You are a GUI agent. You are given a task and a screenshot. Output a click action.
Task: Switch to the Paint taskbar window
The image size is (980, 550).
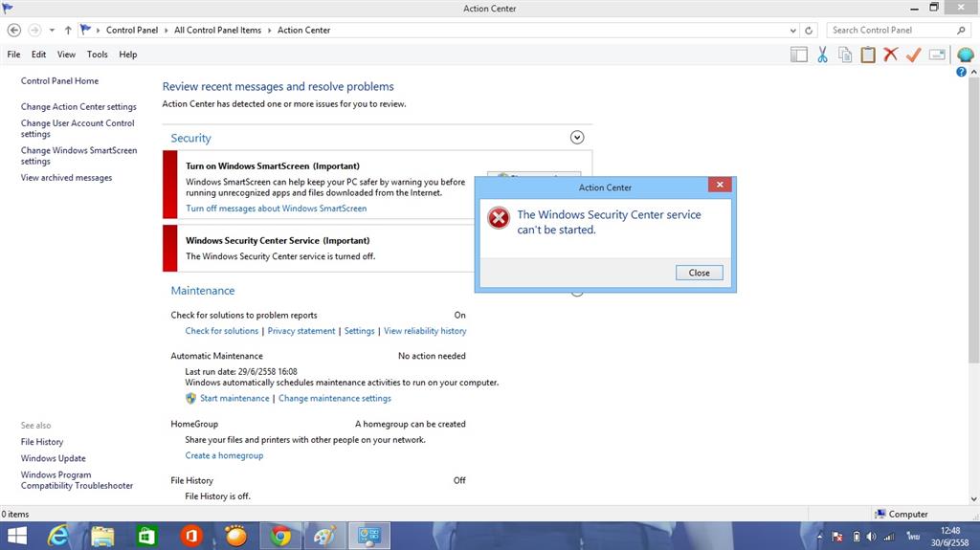(x=325, y=536)
